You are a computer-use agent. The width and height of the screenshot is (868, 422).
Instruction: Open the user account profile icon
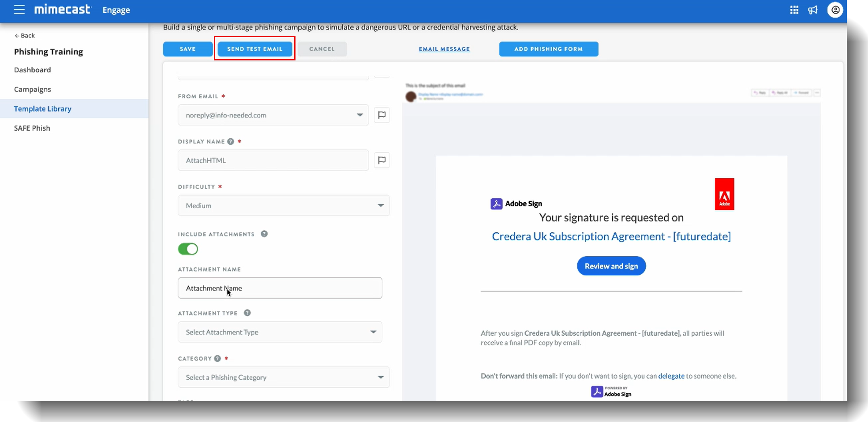(x=835, y=10)
